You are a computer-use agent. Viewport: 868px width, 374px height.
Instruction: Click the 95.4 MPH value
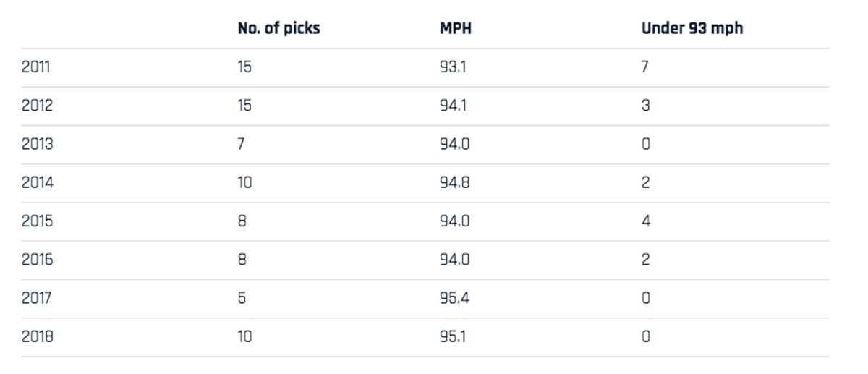coord(455,298)
